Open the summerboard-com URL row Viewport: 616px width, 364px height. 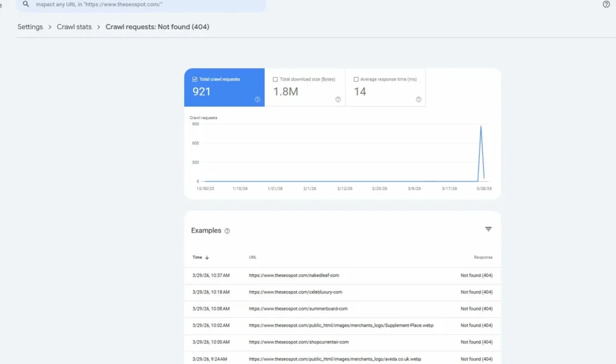pos(298,309)
